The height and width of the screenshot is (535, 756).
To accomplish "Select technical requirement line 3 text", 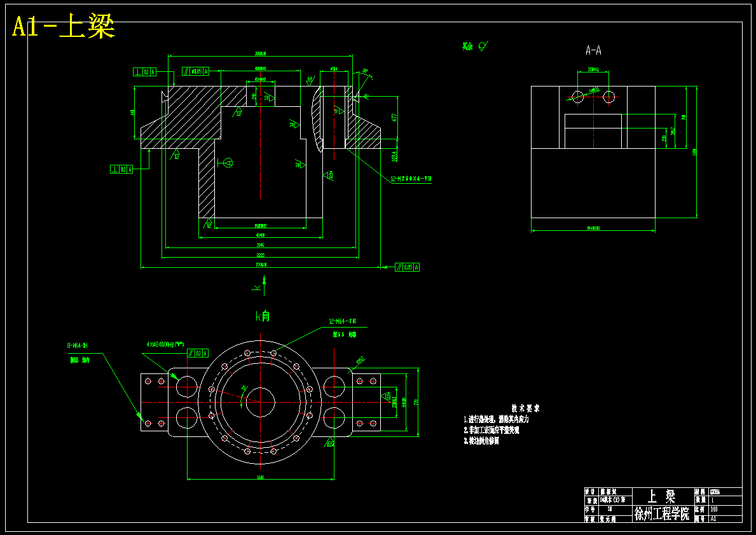I will click(481, 440).
